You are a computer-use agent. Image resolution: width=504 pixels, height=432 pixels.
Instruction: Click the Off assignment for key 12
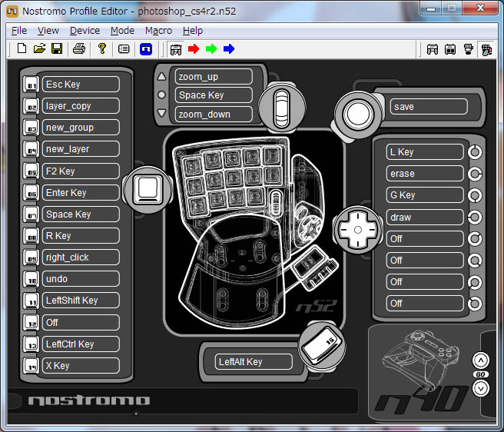coord(81,322)
